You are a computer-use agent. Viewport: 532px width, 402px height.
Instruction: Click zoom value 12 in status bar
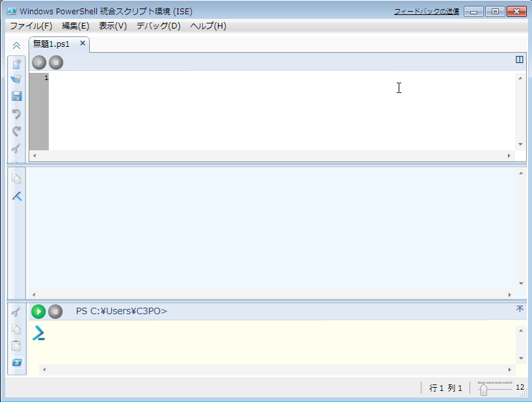click(x=520, y=388)
